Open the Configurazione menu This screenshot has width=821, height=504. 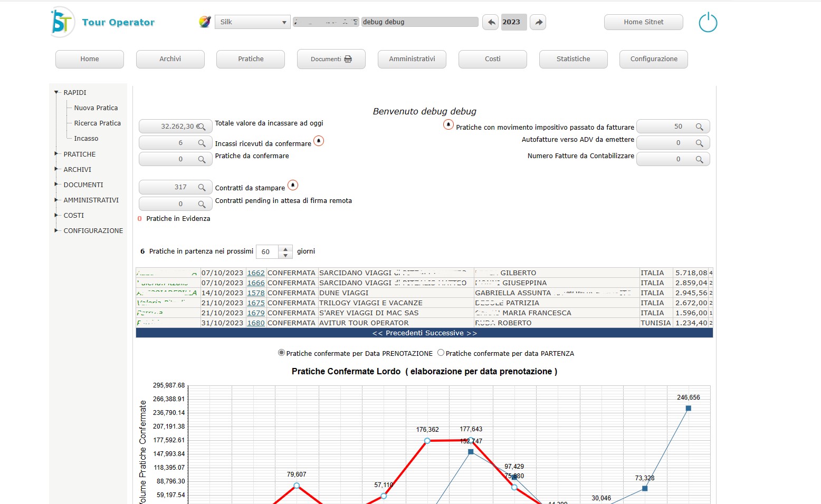(x=654, y=59)
